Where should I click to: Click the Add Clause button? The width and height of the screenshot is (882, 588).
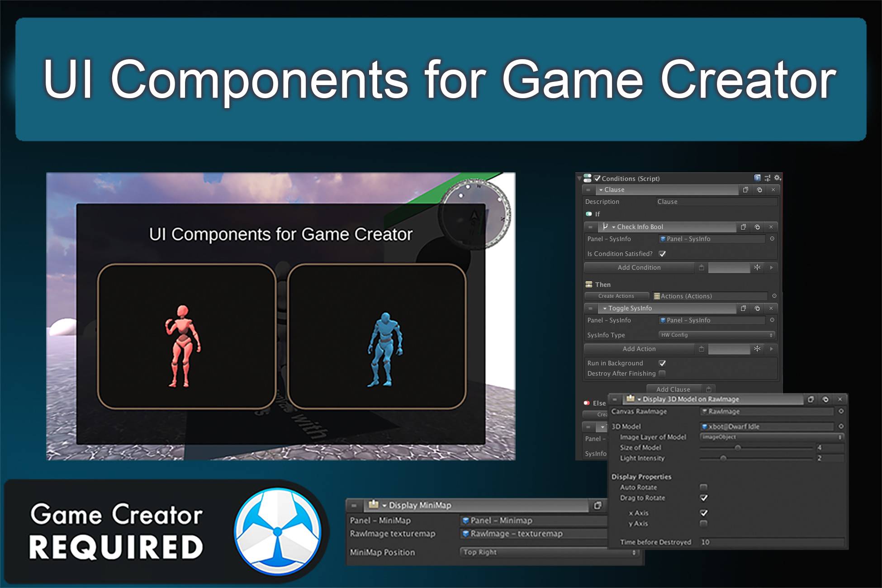click(x=673, y=389)
